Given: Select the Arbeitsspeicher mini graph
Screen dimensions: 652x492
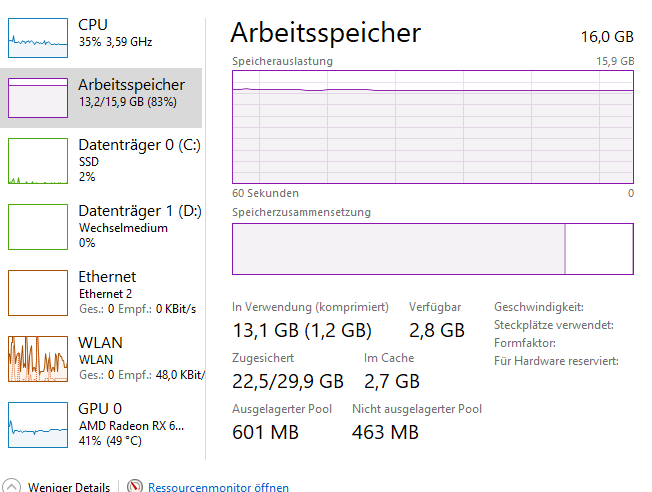Looking at the screenshot, I should 38,98.
